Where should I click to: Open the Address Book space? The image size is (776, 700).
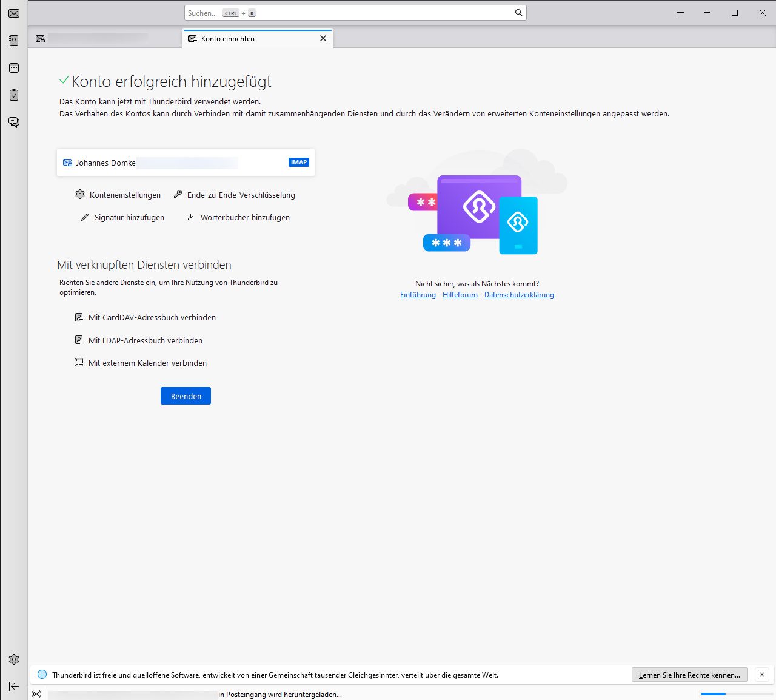click(14, 41)
